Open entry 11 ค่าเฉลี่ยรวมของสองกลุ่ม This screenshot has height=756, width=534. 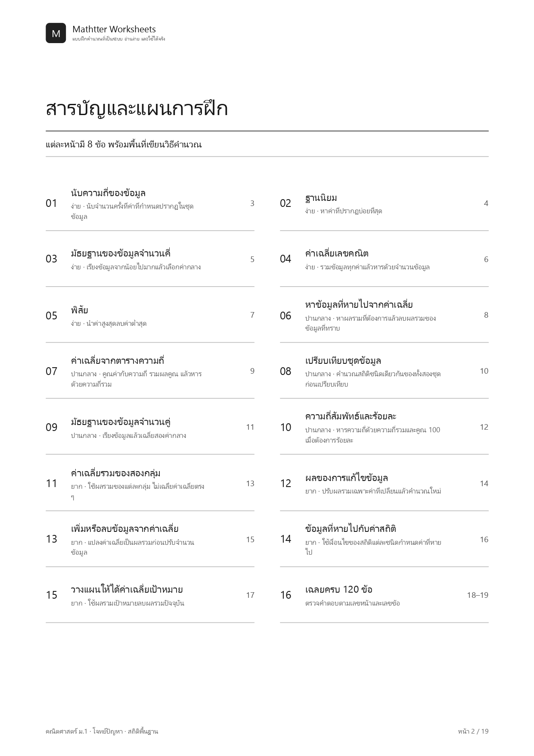click(150, 483)
